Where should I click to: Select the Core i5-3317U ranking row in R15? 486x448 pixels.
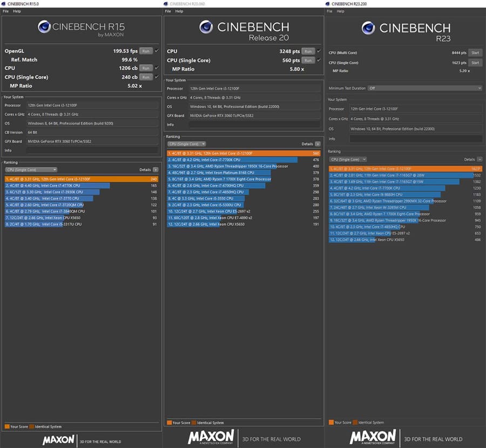pyautogui.click(x=82, y=225)
